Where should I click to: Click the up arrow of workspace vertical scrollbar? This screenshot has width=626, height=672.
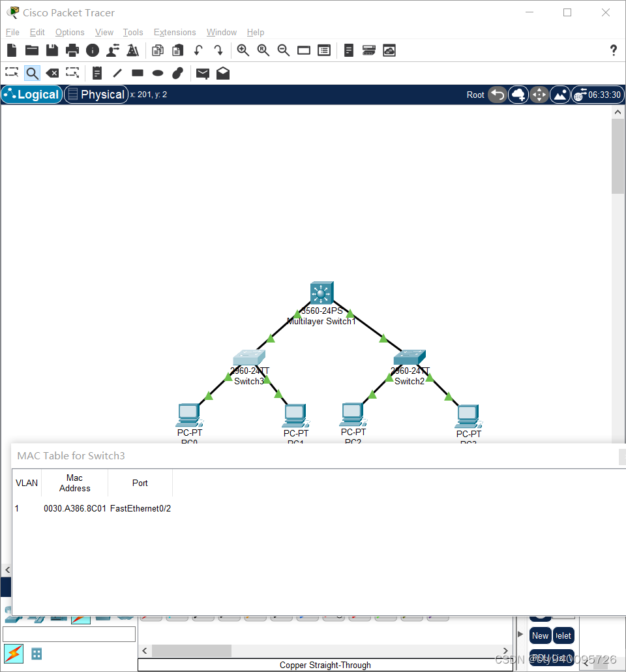tap(618, 112)
